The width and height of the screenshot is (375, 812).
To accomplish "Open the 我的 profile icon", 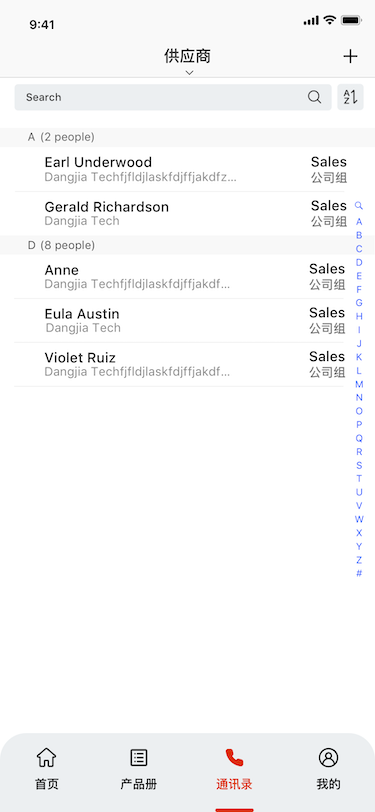I will click(328, 758).
